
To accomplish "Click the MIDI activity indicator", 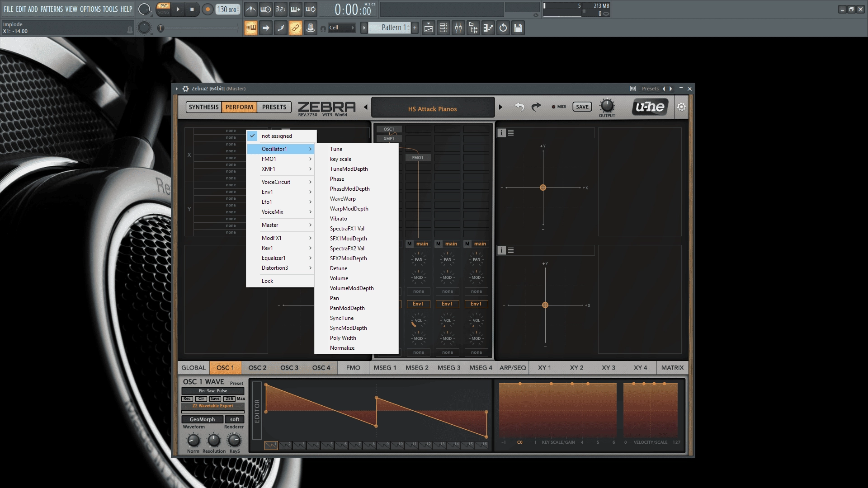I will tap(559, 107).
